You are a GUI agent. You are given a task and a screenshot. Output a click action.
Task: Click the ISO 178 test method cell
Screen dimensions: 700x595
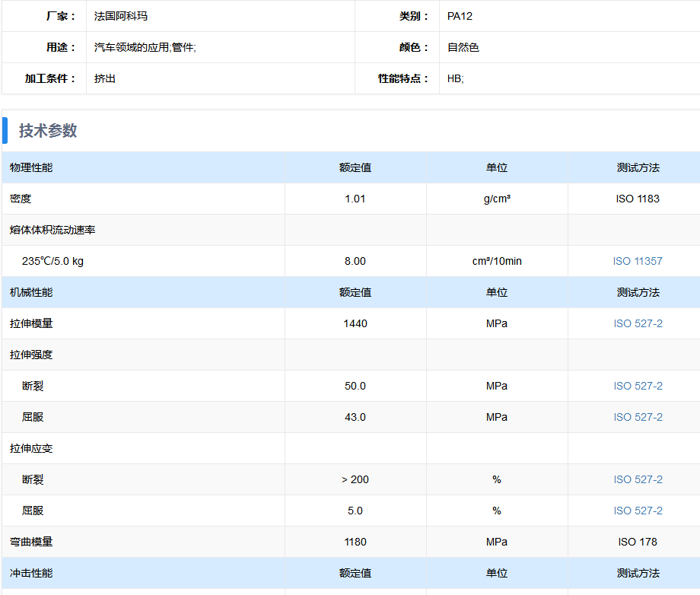pos(638,542)
